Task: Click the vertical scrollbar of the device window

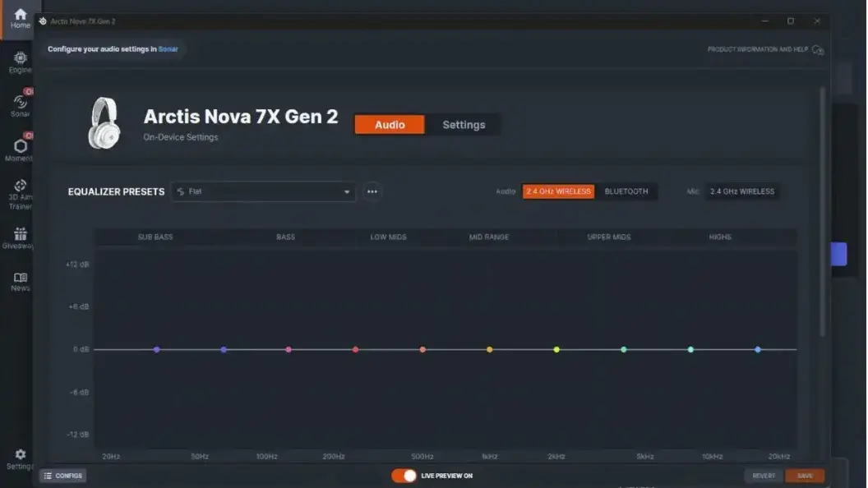Action: 823,210
